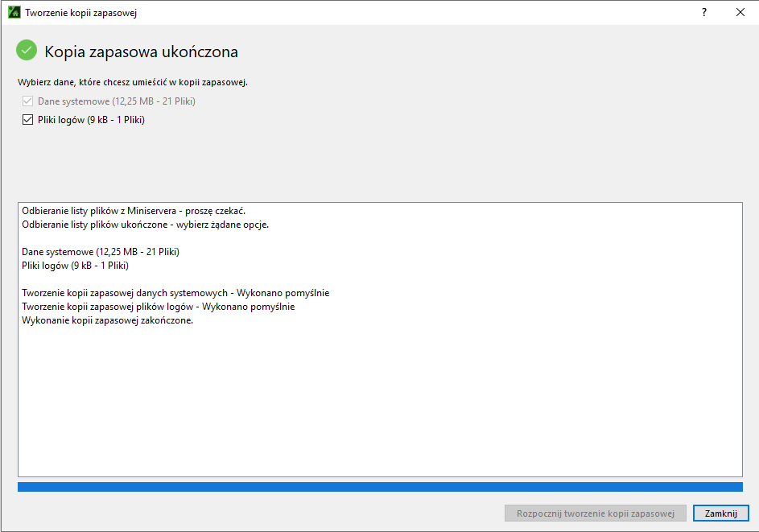Click the green success checkmark icon

(27, 52)
